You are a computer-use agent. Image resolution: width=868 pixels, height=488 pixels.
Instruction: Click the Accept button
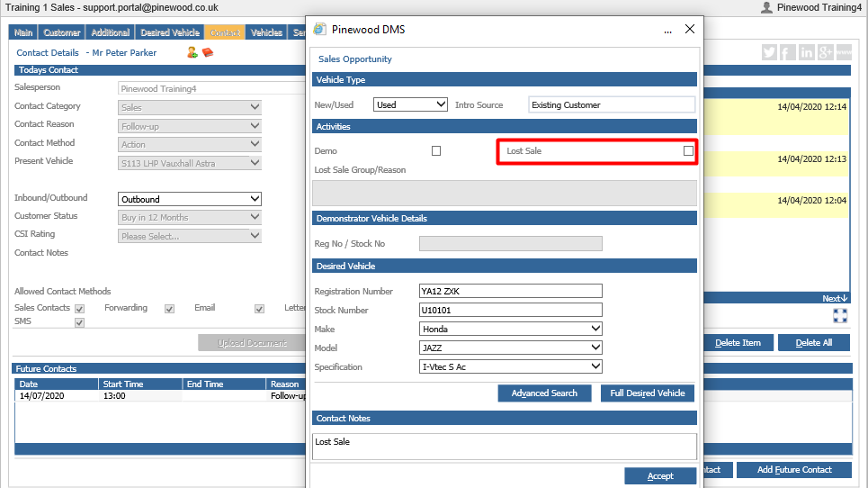[660, 475]
